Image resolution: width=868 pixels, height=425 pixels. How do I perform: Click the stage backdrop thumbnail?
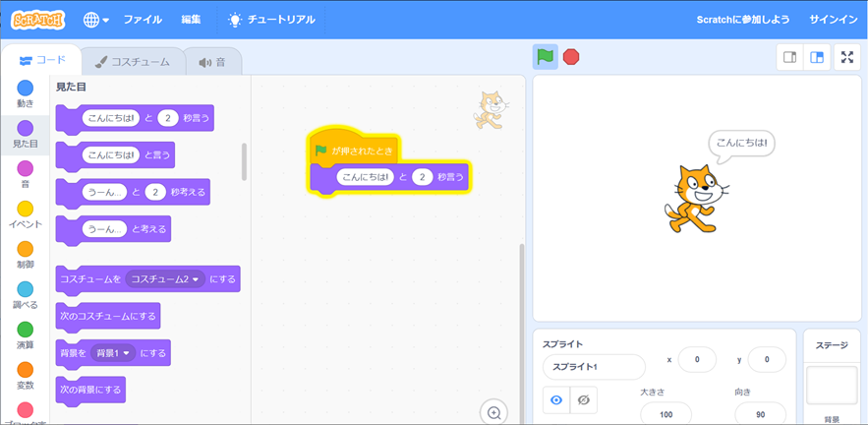832,385
